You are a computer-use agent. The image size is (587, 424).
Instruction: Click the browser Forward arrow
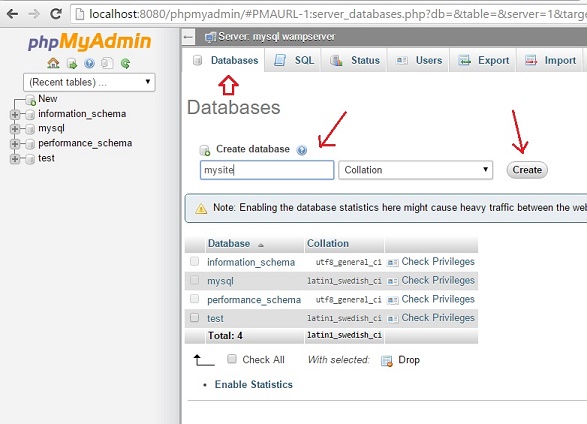pyautogui.click(x=34, y=14)
